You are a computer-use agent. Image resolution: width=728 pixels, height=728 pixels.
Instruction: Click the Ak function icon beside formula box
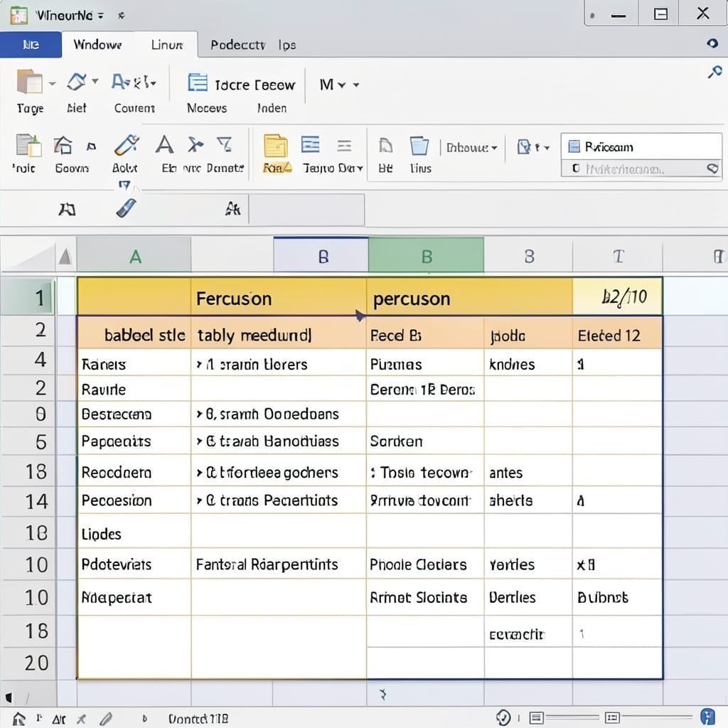point(232,209)
